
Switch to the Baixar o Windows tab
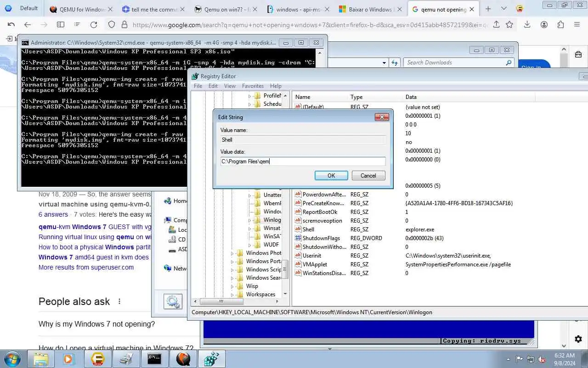[370, 9]
